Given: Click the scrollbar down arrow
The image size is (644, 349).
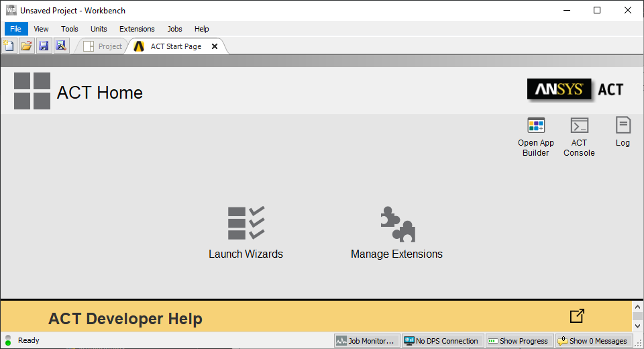Looking at the screenshot, I should coord(637,326).
